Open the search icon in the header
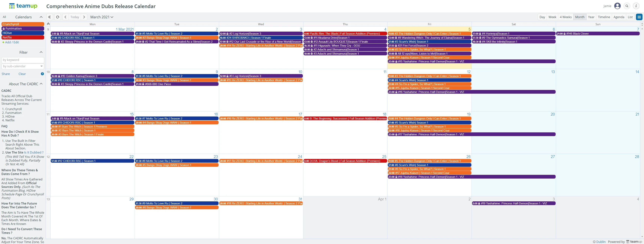The height and width of the screenshot is (244, 644). pos(627,6)
